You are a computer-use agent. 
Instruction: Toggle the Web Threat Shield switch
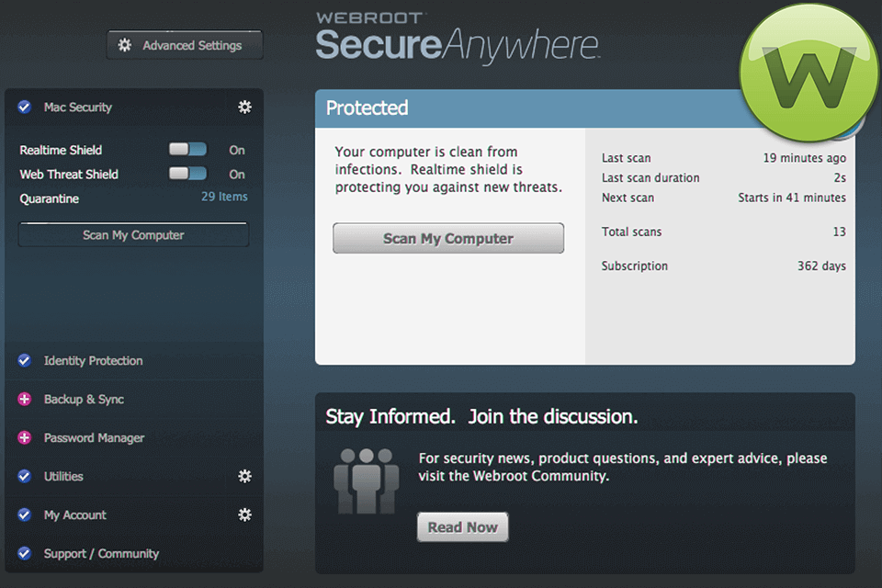click(x=187, y=174)
